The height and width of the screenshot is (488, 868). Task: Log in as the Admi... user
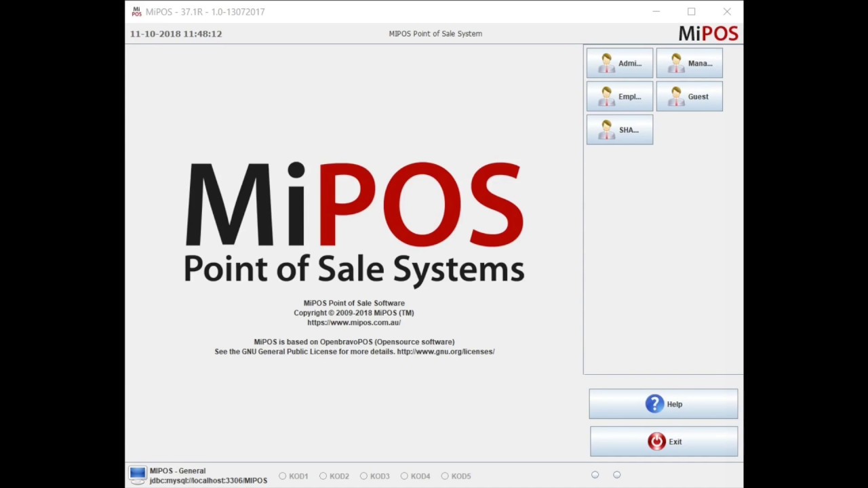click(x=620, y=63)
